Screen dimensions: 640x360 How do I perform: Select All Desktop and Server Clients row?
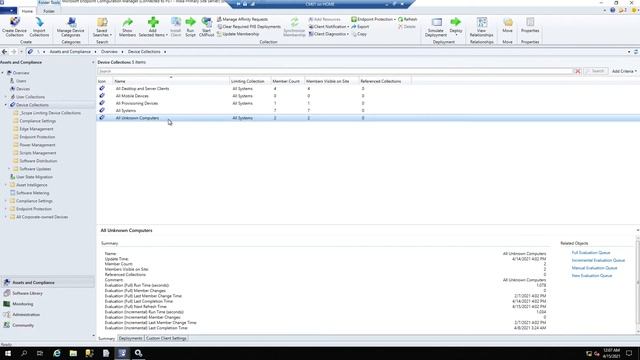point(368,89)
